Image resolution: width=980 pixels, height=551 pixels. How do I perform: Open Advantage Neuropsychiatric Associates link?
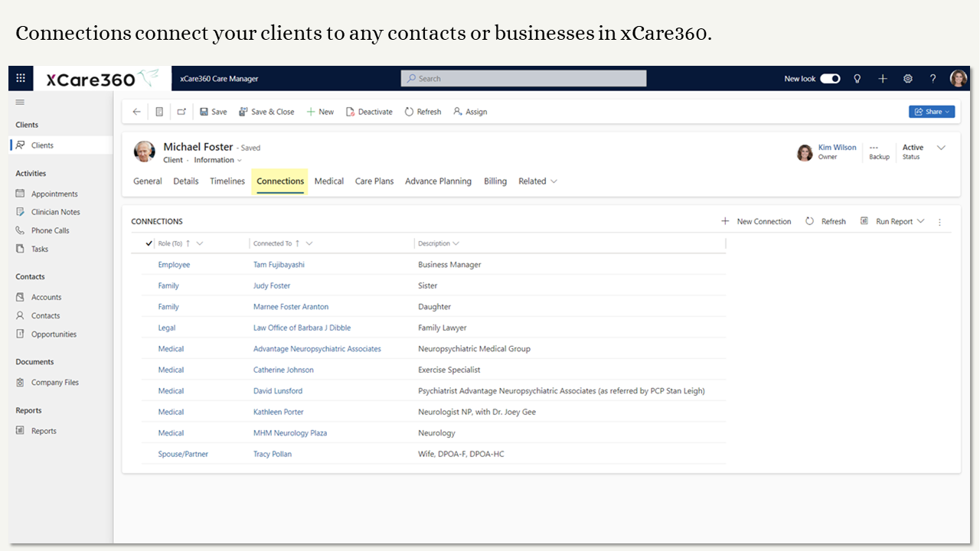317,349
